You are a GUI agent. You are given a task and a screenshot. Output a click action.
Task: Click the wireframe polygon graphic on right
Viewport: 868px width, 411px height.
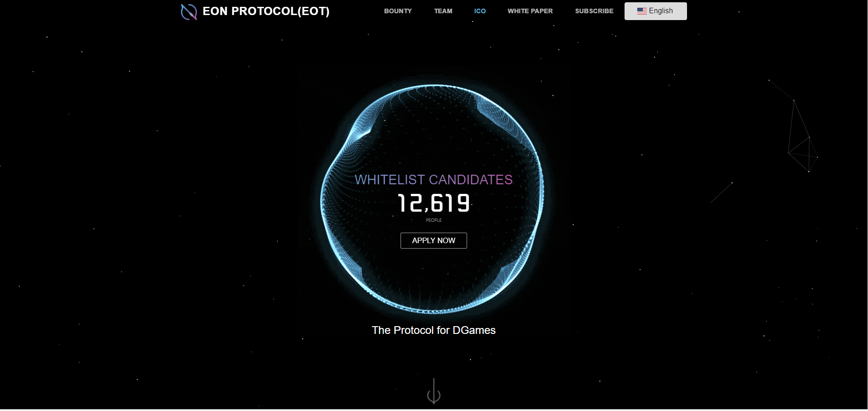tap(803, 136)
